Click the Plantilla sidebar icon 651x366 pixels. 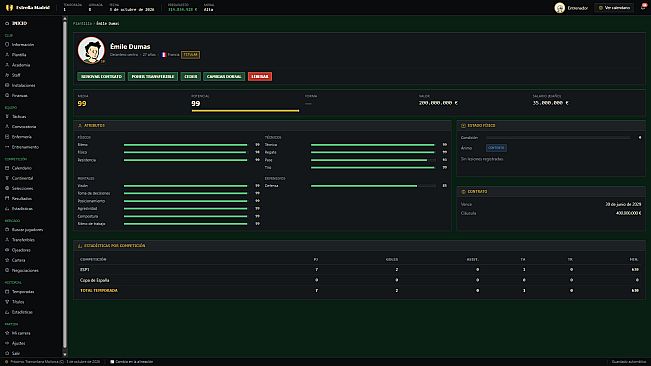click(x=7, y=55)
